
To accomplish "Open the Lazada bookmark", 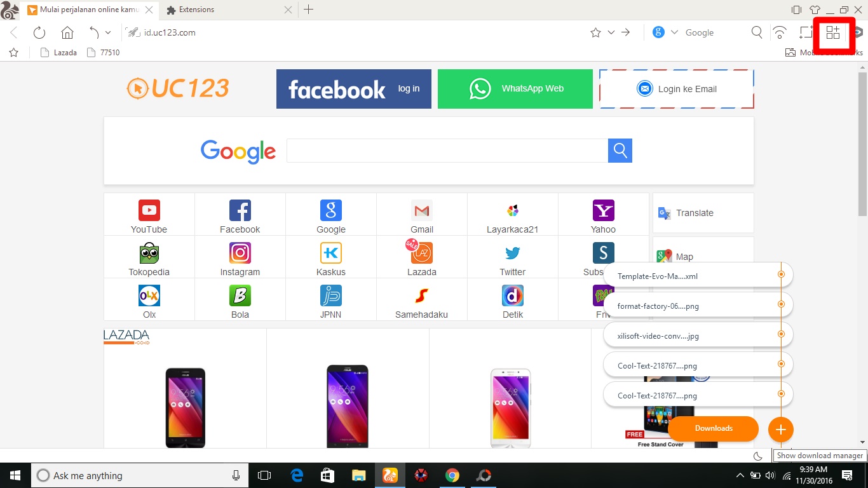I will tap(58, 53).
